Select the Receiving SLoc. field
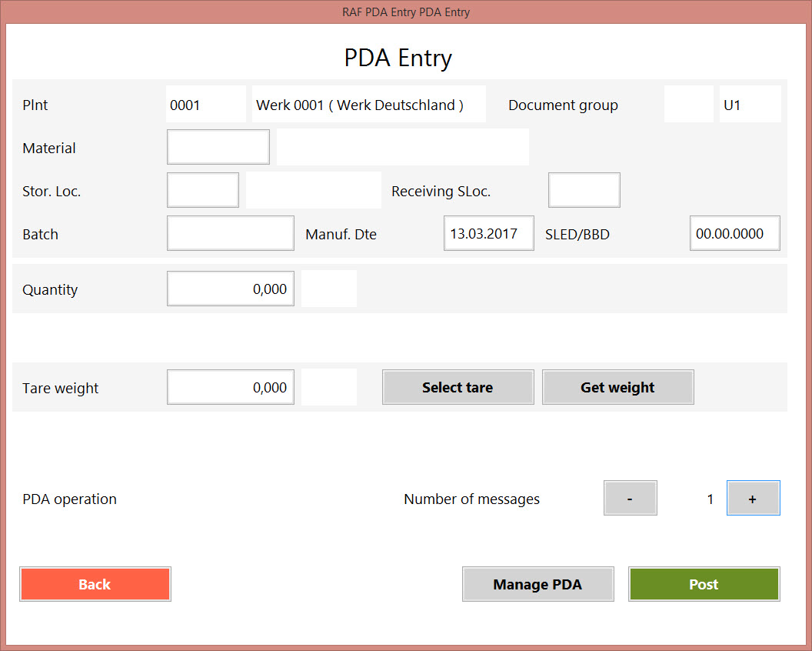The image size is (812, 651). point(584,190)
